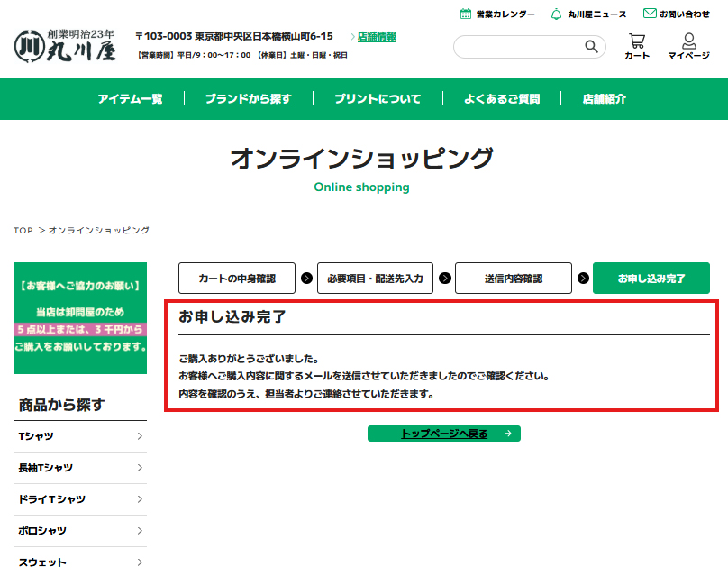Select the 送信内容確認 step
Viewport: 728px width, 576px height.
click(x=514, y=279)
